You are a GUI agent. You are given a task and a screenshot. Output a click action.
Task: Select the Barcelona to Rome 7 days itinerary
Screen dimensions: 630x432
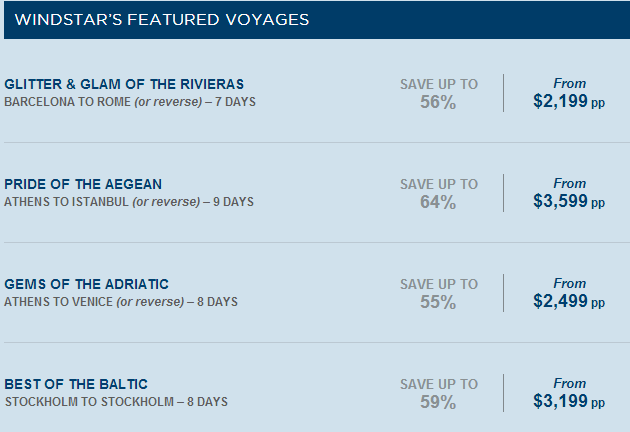click(130, 102)
